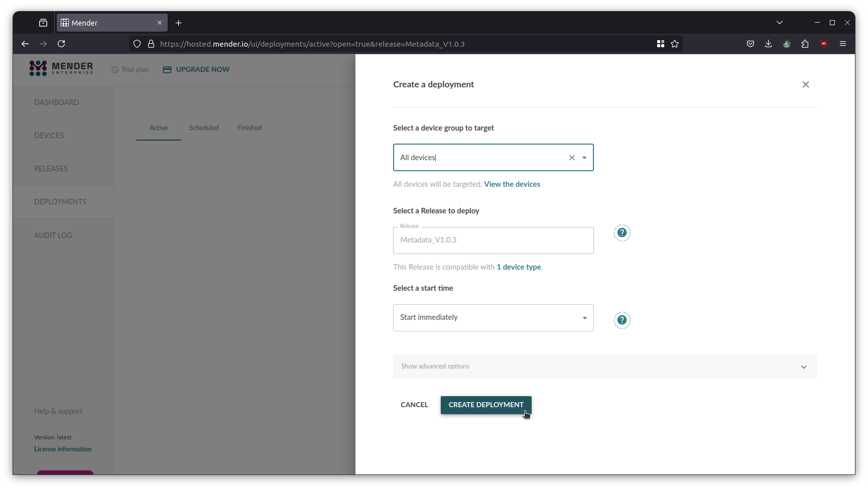868x489 pixels.
Task: Open DEVICES in sidebar
Action: coord(49,136)
